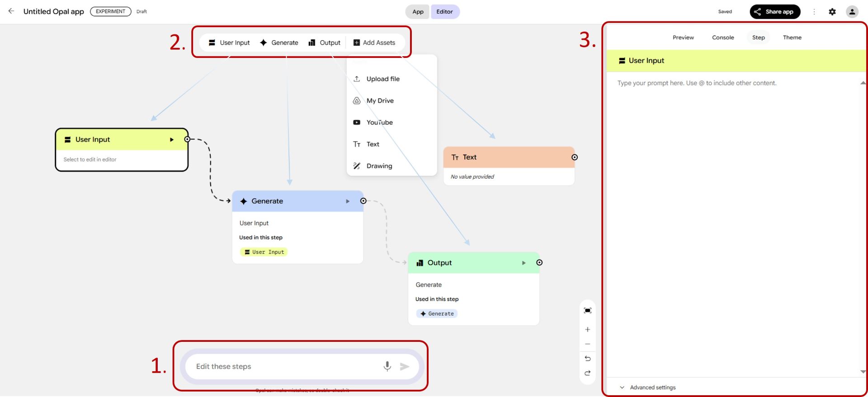Screen dimensions: 868x397
Task: Zoom out with the minus icon
Action: tap(587, 344)
